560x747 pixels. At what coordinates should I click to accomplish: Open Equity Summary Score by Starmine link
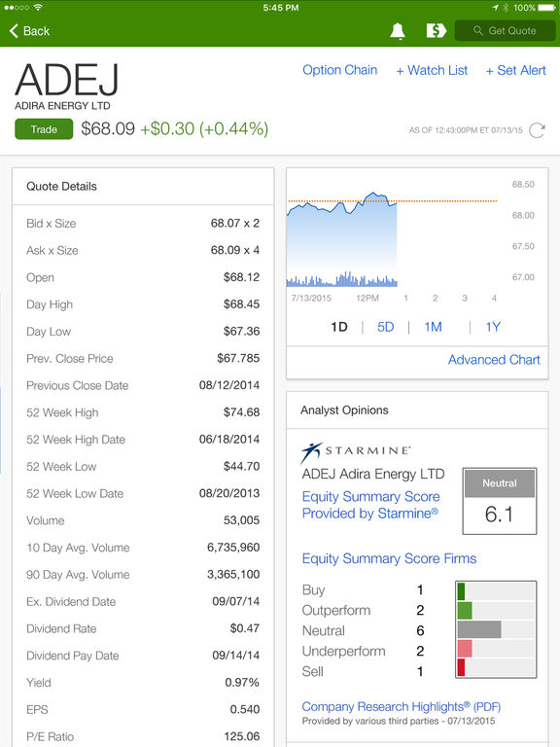[x=370, y=505]
